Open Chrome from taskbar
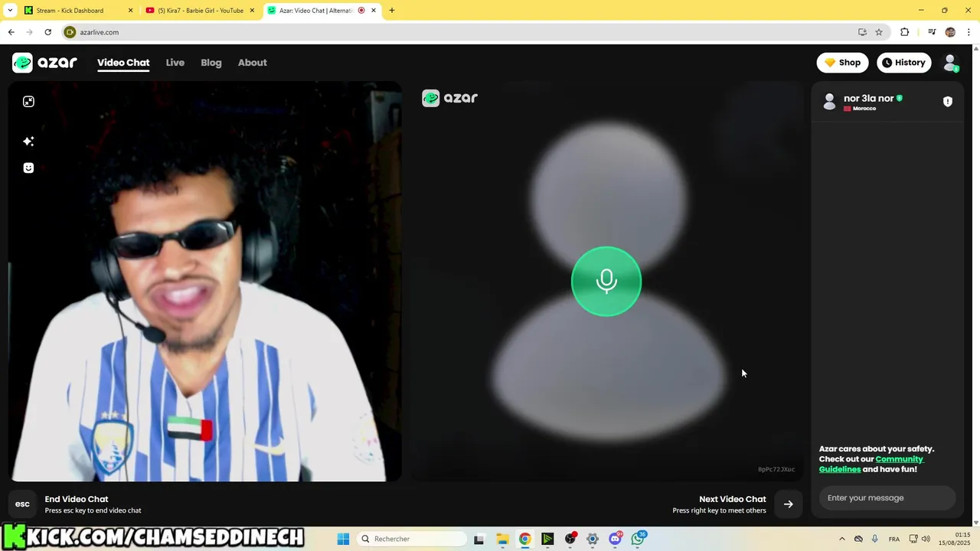Screen dimensions: 980x551 pyautogui.click(x=524, y=539)
